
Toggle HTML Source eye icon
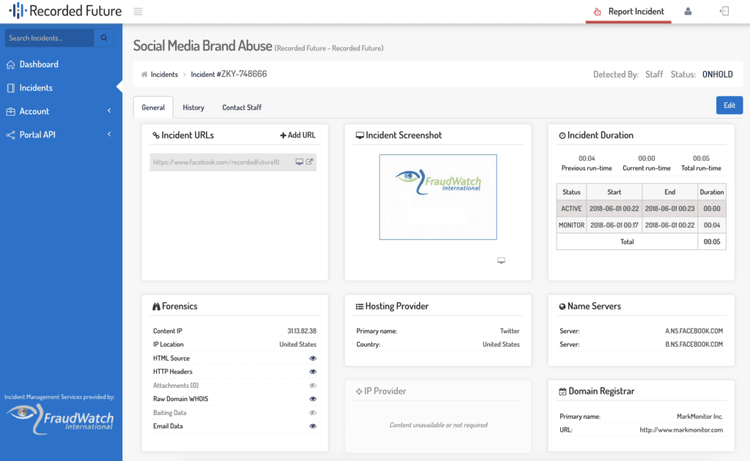click(x=313, y=358)
